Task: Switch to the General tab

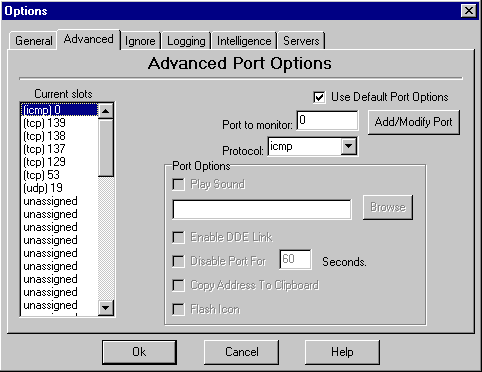Action: click(33, 41)
